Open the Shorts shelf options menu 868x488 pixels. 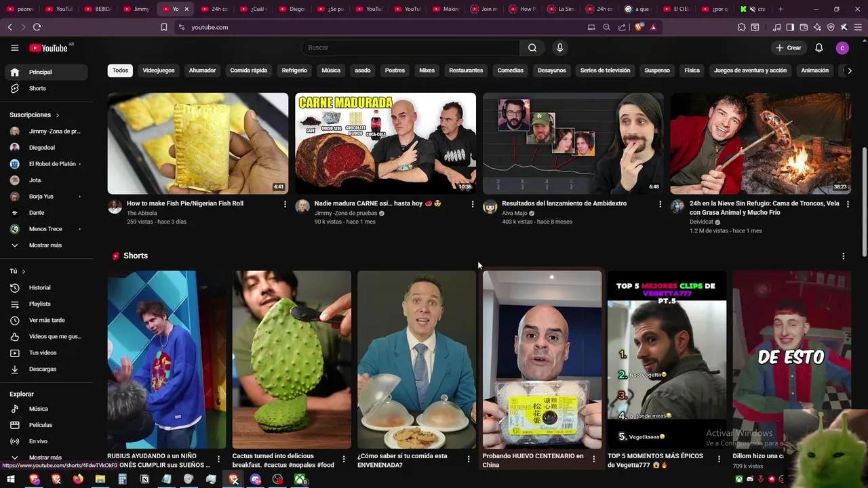pyautogui.click(x=843, y=256)
